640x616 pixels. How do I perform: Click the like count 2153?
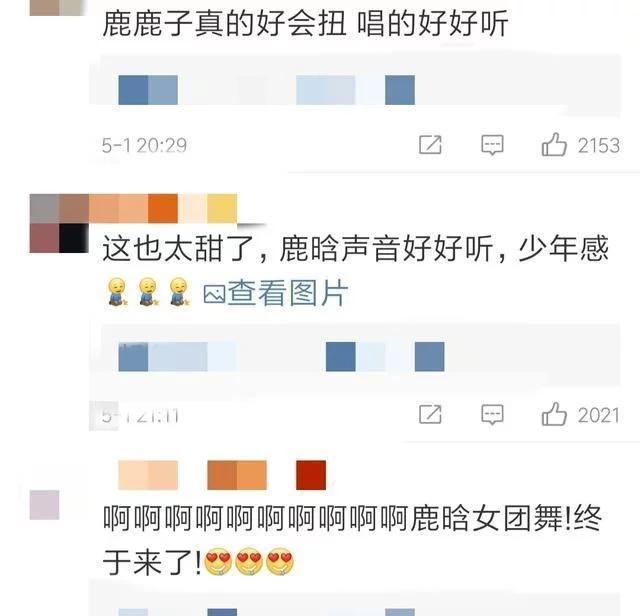pos(599,145)
